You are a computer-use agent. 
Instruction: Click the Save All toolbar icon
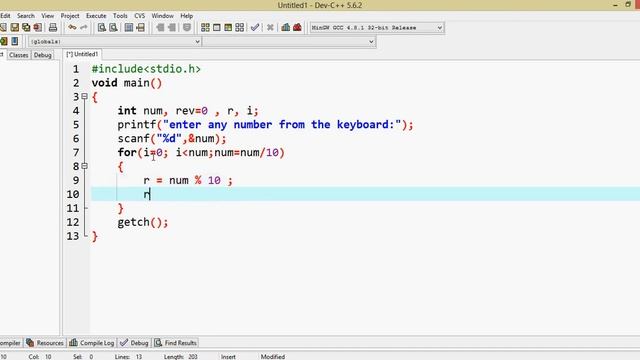point(26,27)
